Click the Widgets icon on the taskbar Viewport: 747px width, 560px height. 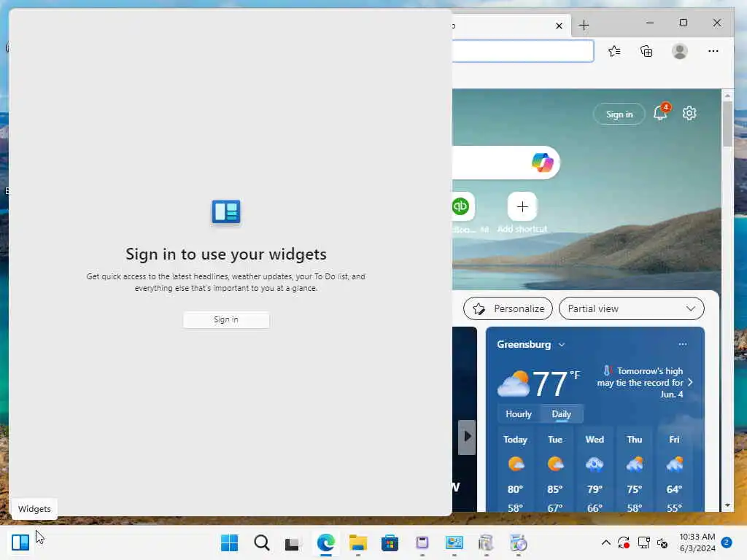tap(20, 542)
